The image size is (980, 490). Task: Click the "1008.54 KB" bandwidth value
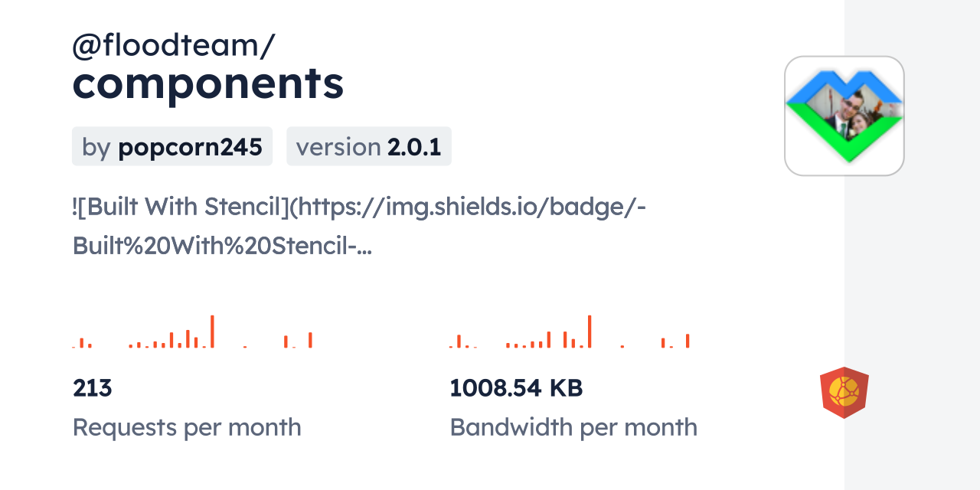coord(516,388)
